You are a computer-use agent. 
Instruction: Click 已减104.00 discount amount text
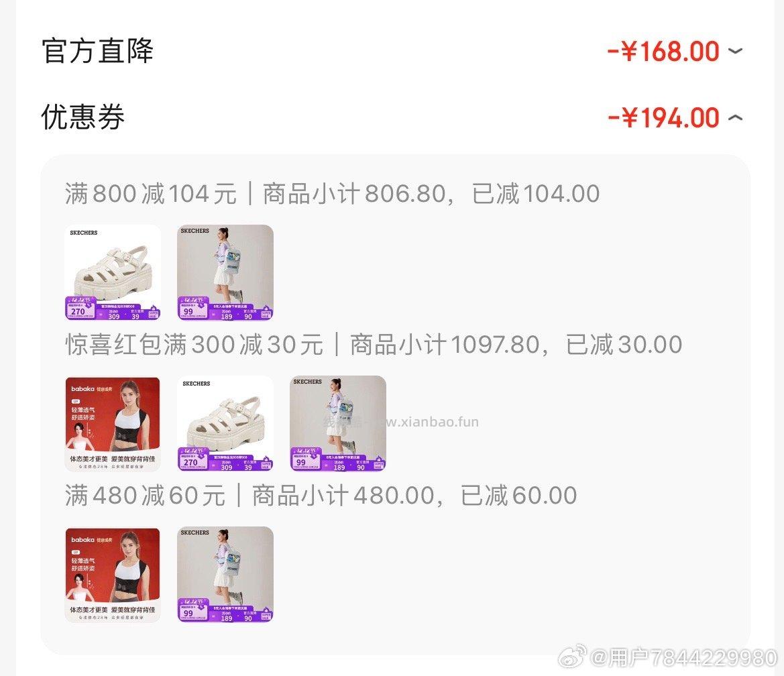pyautogui.click(x=535, y=194)
